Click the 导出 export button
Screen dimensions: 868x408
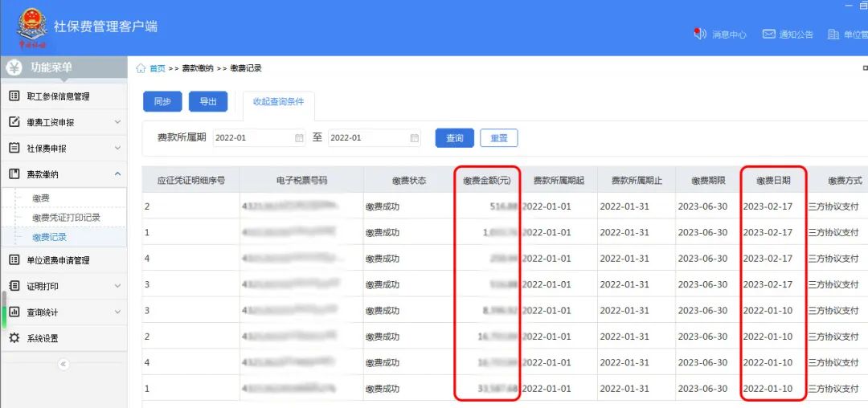[x=208, y=102]
